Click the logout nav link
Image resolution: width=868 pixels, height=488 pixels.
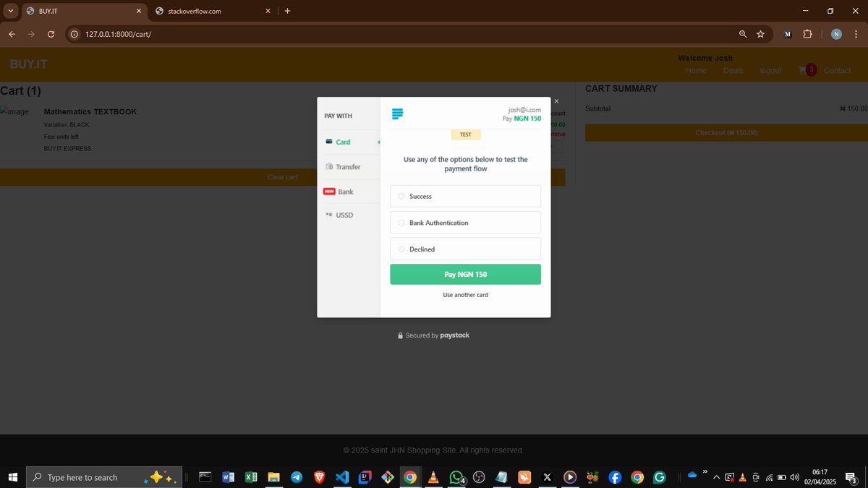(x=770, y=70)
